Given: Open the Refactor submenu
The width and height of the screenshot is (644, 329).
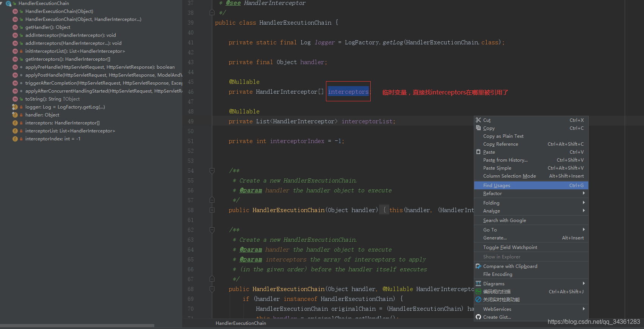Looking at the screenshot, I should pos(531,194).
